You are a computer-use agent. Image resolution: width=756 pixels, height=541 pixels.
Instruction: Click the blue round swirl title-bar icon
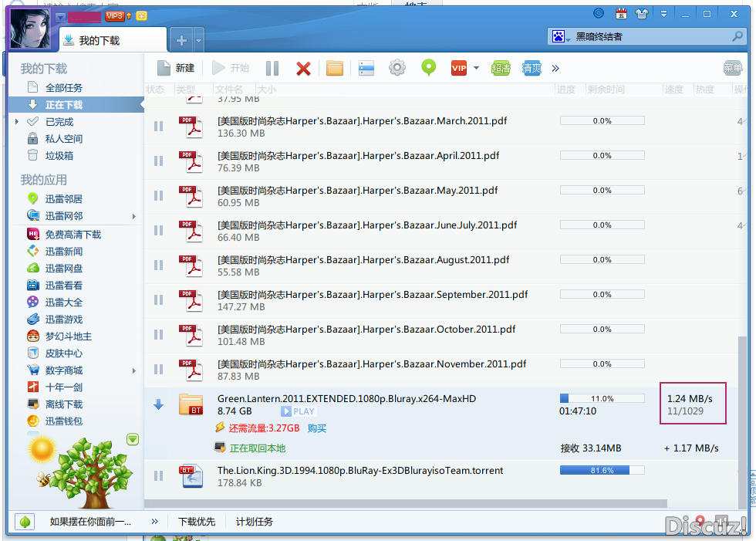(599, 13)
